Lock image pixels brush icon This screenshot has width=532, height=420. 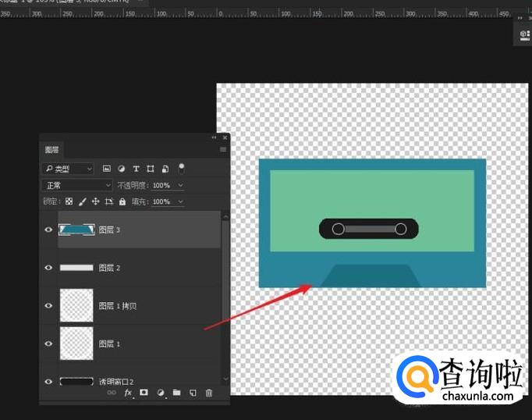(83, 201)
